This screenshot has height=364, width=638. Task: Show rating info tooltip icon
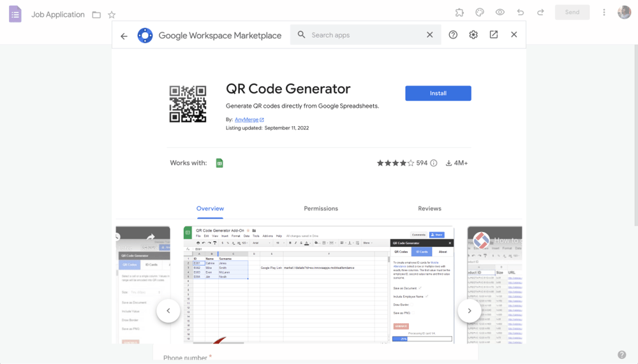(434, 163)
